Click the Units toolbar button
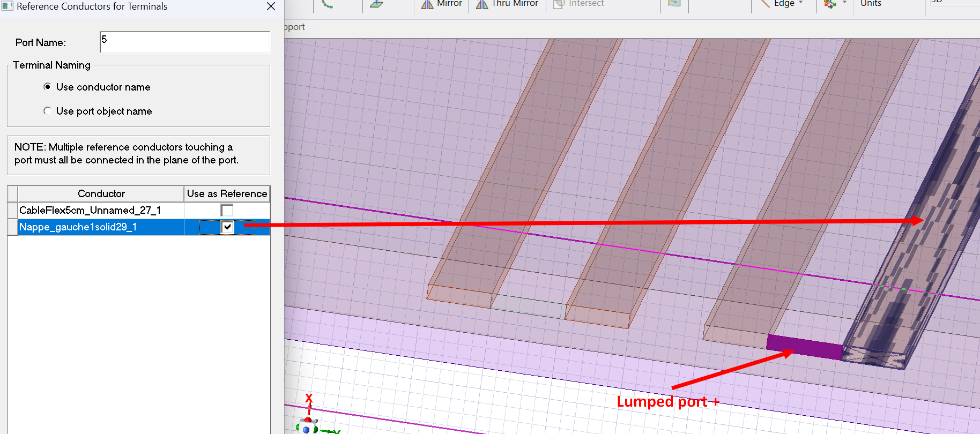Viewport: 980px width, 434px height. click(x=871, y=4)
